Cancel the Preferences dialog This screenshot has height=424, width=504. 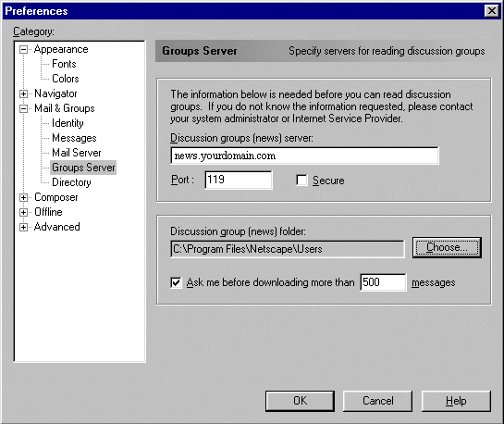377,401
